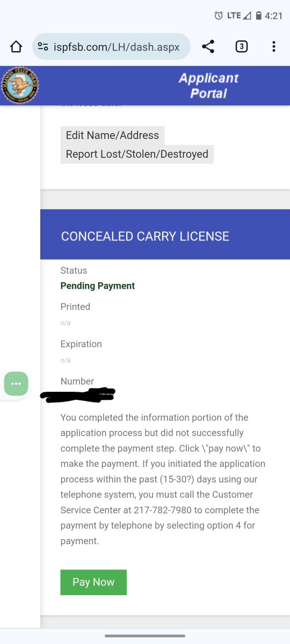
Task: Open site info icon in address bar
Action: click(x=43, y=47)
